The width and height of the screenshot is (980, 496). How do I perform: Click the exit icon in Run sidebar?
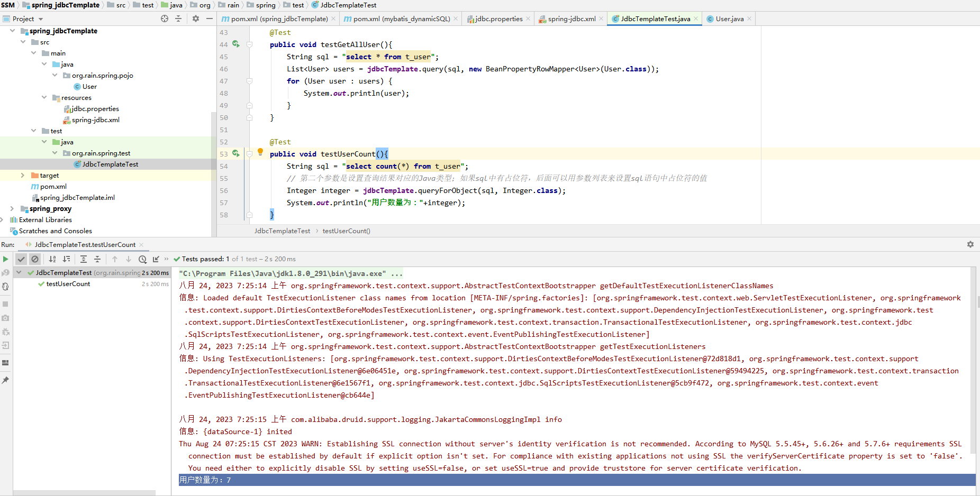tap(5, 345)
